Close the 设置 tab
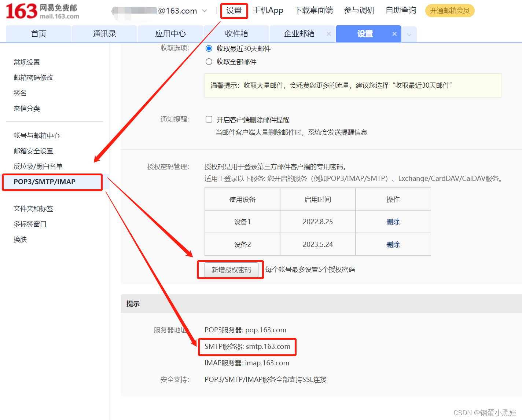Image resolution: width=522 pixels, height=420 pixels. (394, 34)
